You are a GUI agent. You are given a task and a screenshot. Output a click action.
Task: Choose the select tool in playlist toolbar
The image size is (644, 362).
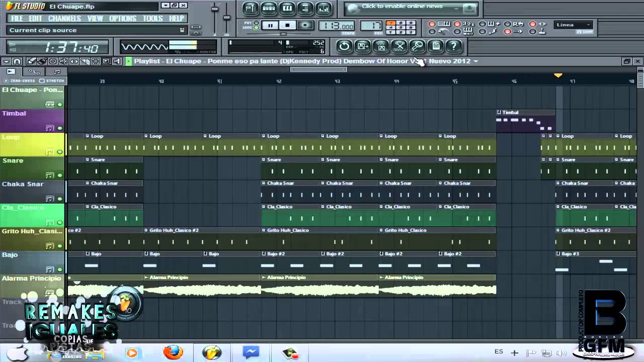tap(95, 61)
